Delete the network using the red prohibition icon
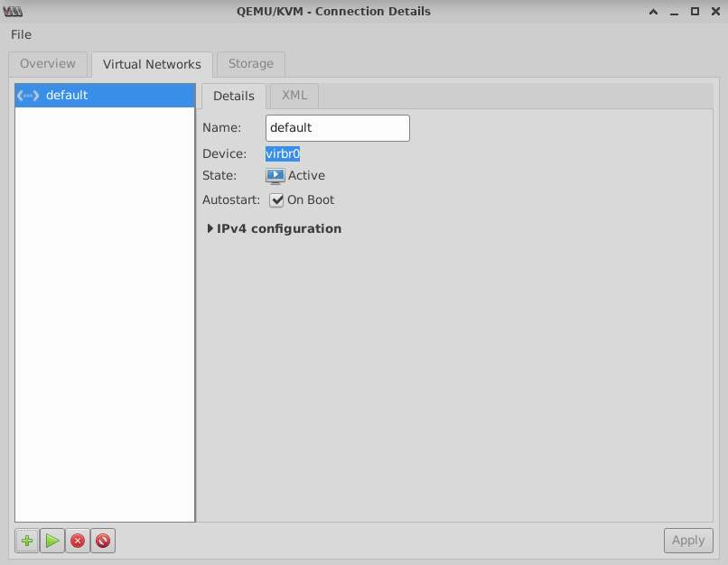The height and width of the screenshot is (565, 728). [103, 541]
